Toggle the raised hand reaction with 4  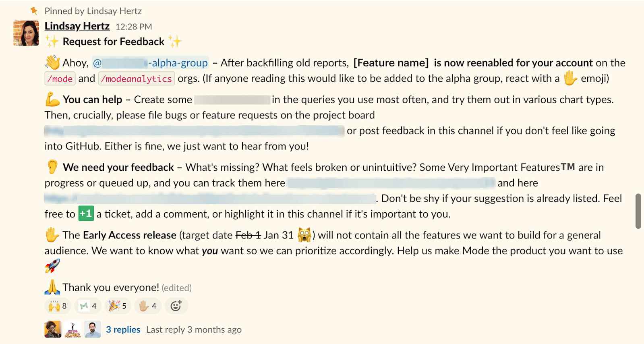(x=148, y=306)
